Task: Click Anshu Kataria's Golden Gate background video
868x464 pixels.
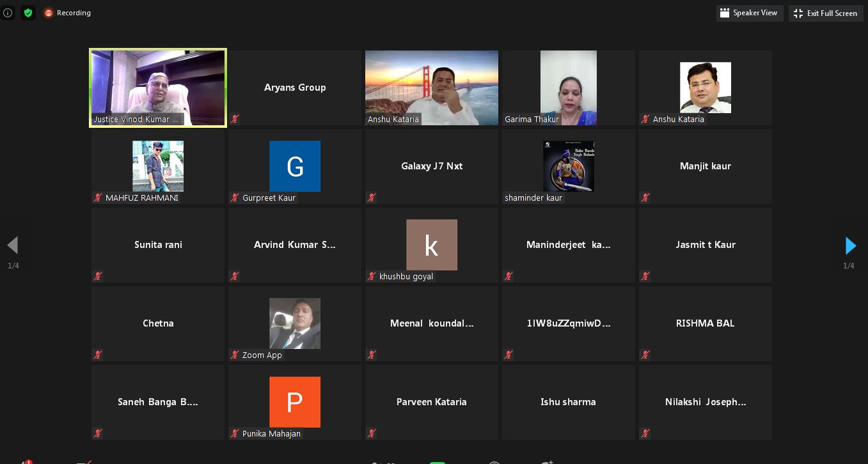Action: (x=431, y=88)
